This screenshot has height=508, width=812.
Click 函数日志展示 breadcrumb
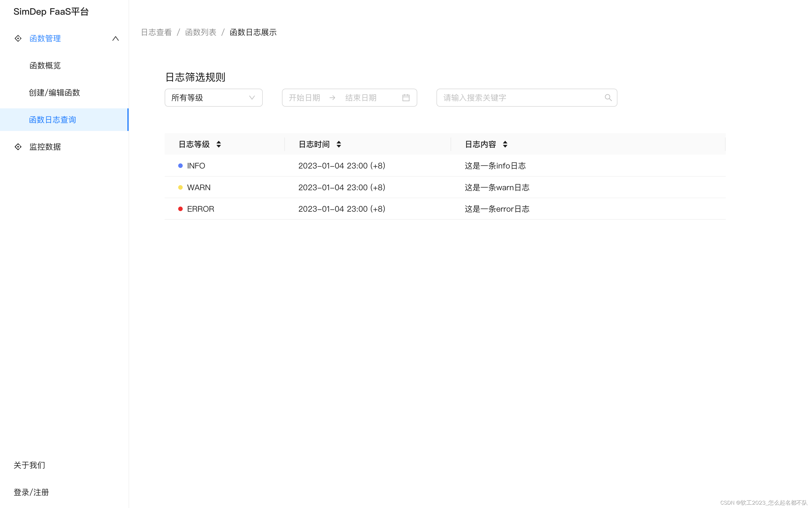pyautogui.click(x=253, y=32)
